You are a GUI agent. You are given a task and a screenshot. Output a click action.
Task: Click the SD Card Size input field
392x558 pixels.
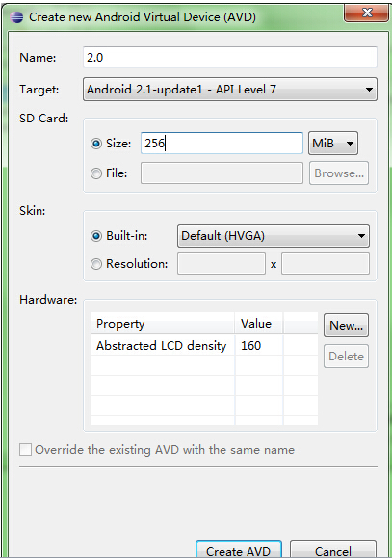pyautogui.click(x=222, y=144)
